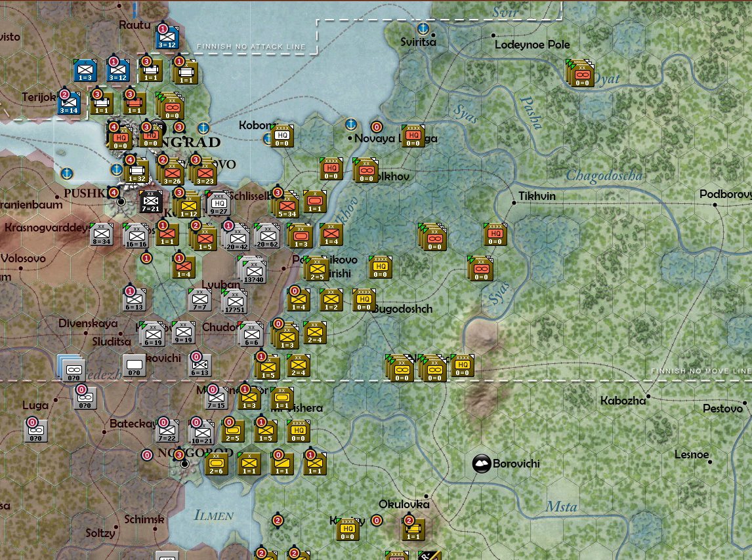Select the airbase counter at Volkhov
This screenshot has height=560, width=752.
click(x=366, y=170)
